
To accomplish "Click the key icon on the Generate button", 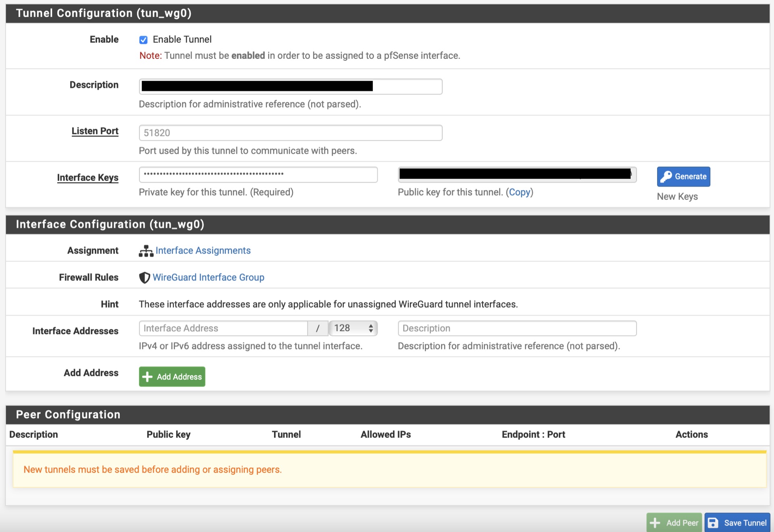I will pos(667,177).
